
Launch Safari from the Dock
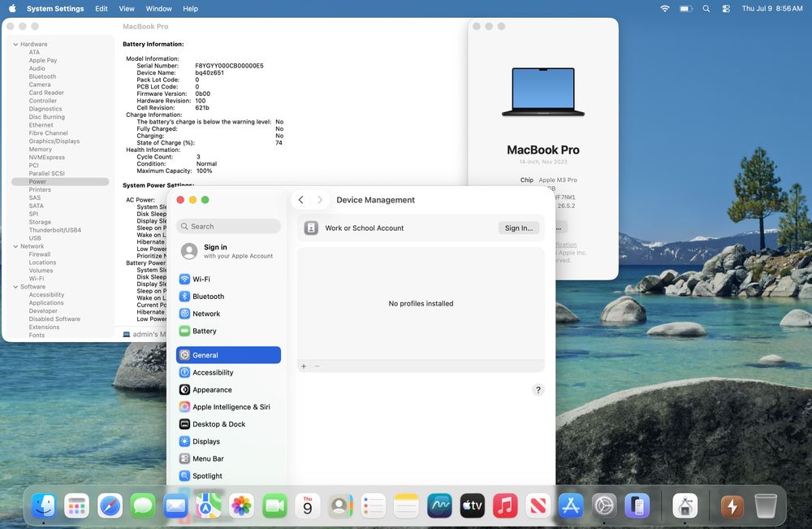coord(110,505)
